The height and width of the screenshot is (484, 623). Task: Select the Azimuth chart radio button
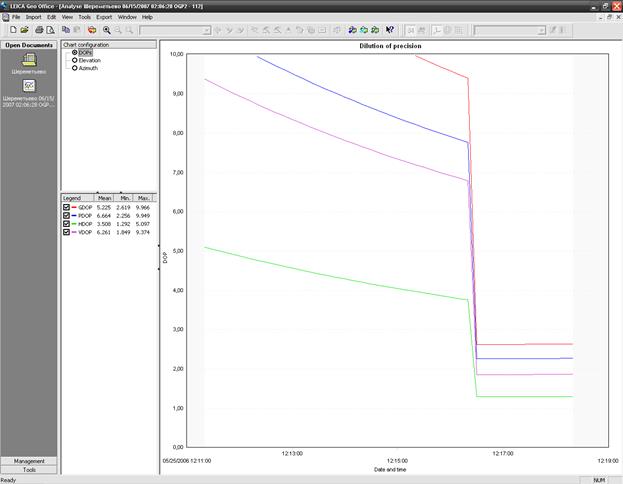[75, 68]
